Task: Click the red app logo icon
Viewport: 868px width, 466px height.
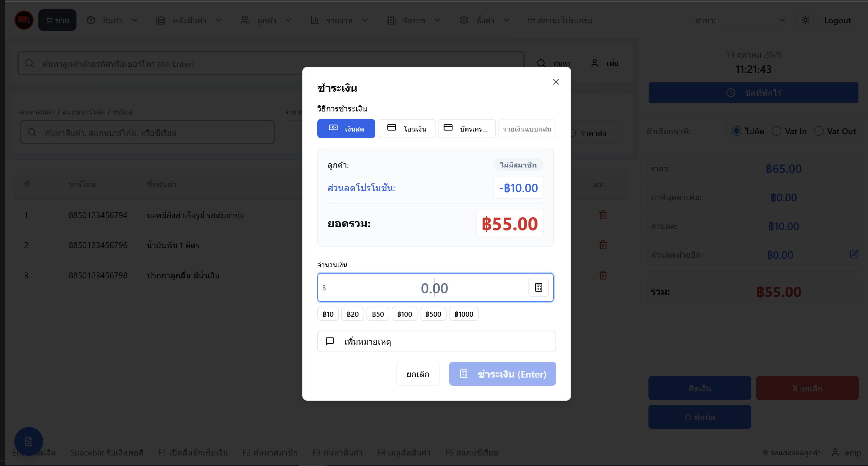Action: click(24, 20)
